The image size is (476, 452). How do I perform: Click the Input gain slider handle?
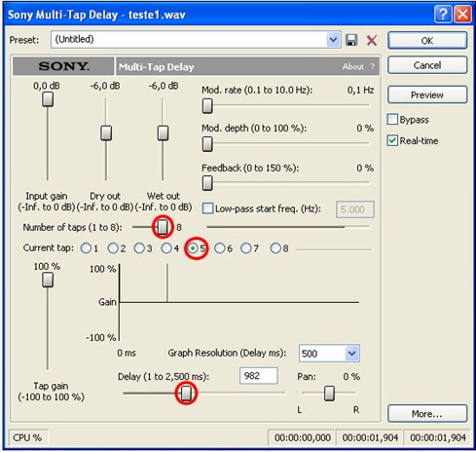click(48, 99)
